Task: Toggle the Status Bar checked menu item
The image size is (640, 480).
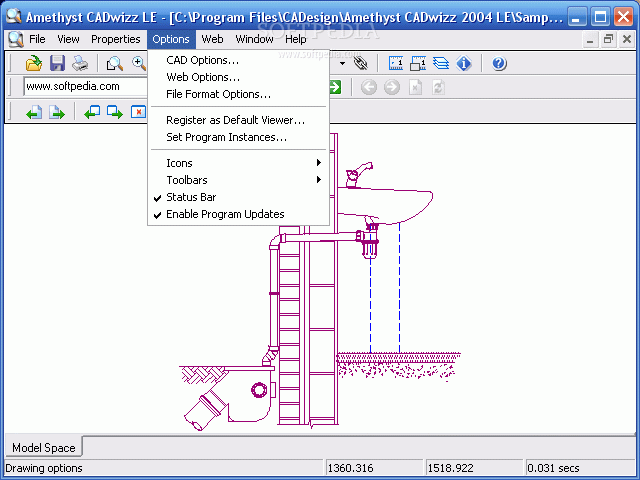Action: coord(238,197)
